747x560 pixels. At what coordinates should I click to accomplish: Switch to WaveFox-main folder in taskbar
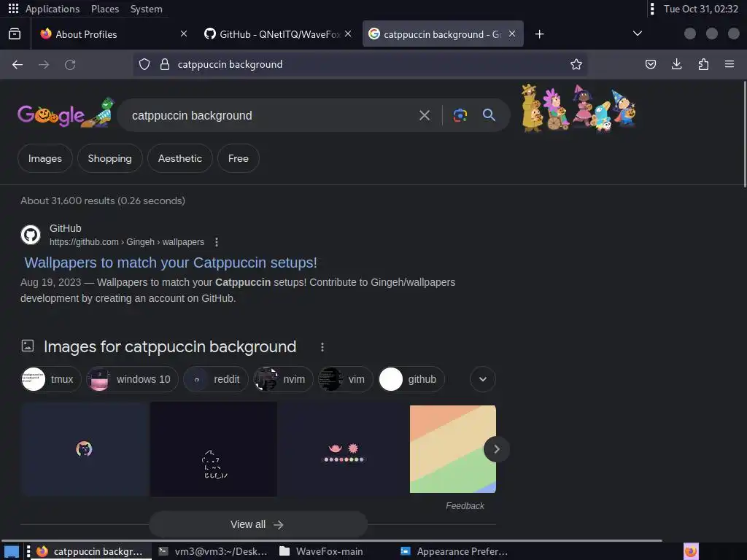tap(322, 551)
